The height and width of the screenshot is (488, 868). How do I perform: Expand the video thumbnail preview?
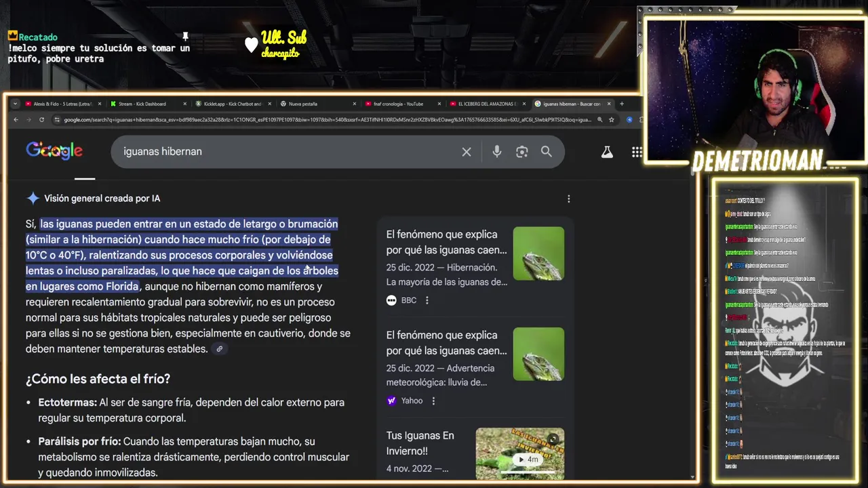(x=553, y=439)
